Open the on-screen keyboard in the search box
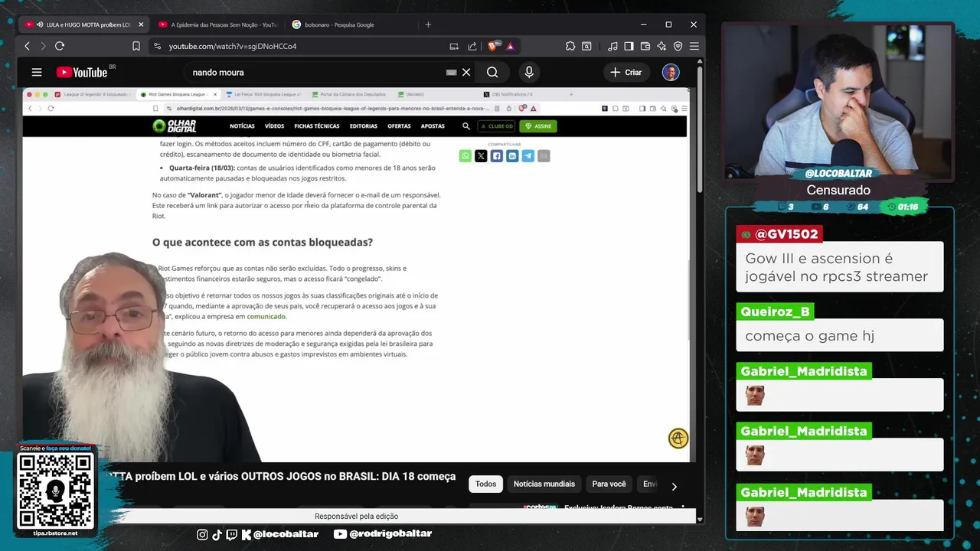 coord(451,72)
